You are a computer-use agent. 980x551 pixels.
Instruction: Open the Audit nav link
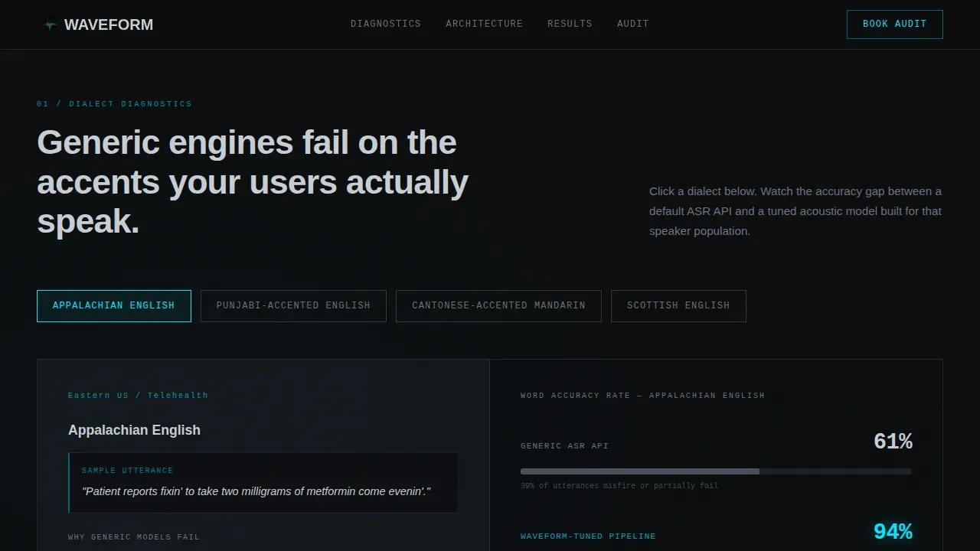click(x=633, y=24)
